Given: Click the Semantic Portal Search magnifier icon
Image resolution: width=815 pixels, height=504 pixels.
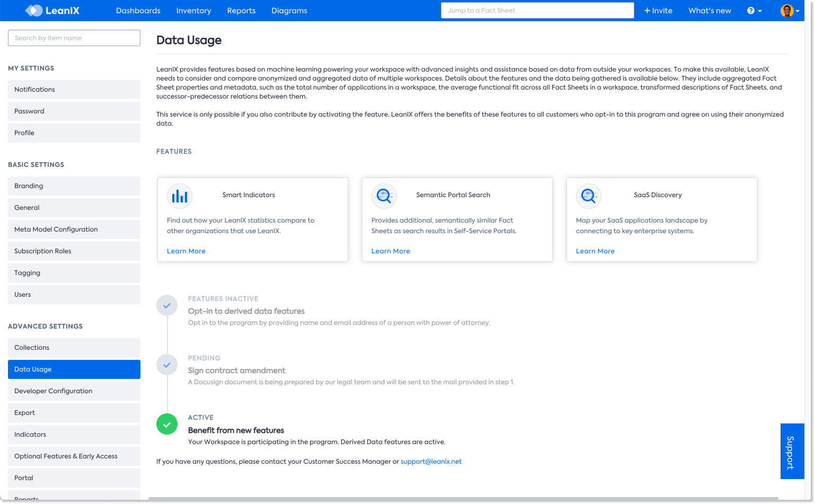Looking at the screenshot, I should point(384,196).
